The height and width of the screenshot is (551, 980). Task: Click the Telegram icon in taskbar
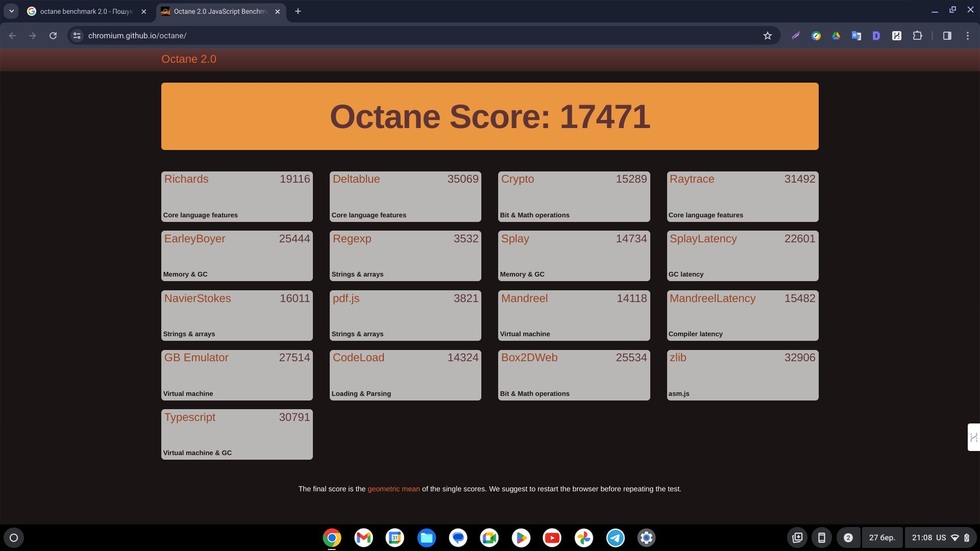[x=615, y=538]
